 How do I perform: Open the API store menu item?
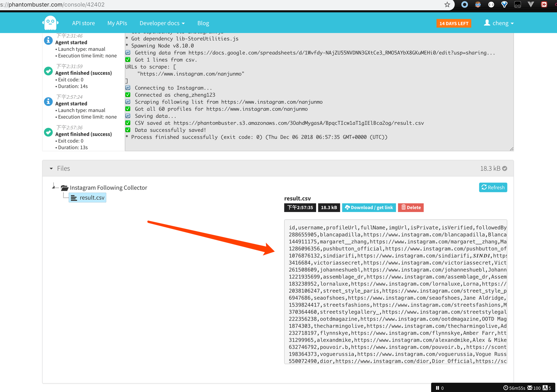coord(83,23)
